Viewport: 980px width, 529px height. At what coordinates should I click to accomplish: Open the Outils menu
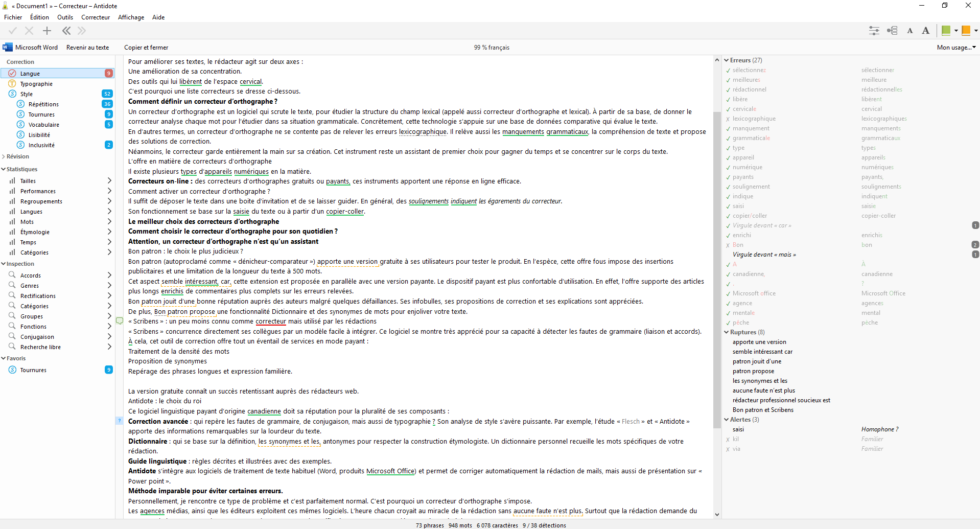pyautogui.click(x=65, y=17)
